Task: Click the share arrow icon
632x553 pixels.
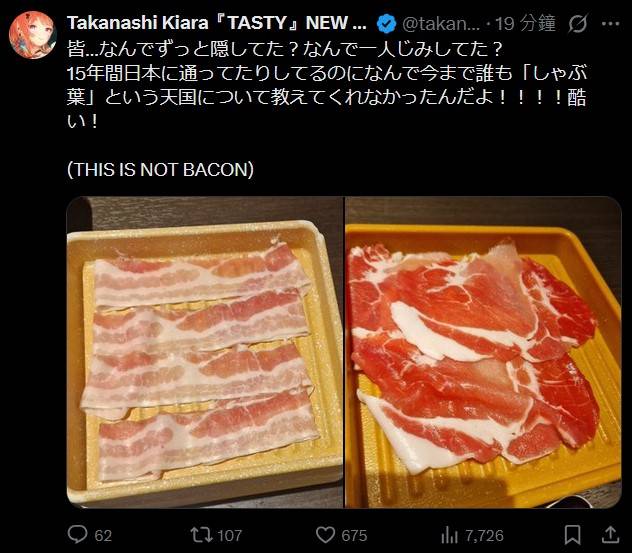Action: coord(611,535)
